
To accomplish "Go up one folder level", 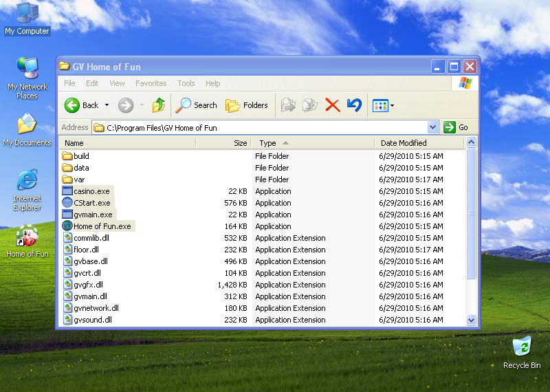I will coord(159,105).
